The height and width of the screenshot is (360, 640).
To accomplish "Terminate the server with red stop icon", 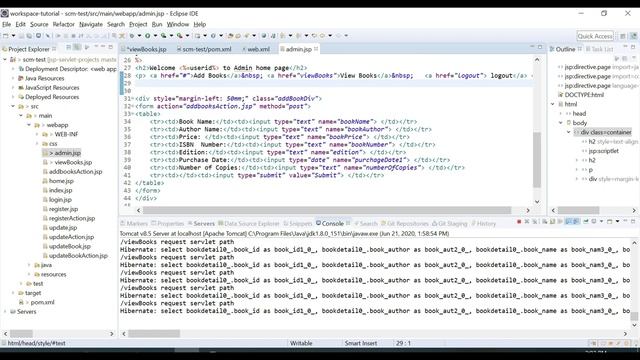I will pyautogui.click(x=519, y=222).
